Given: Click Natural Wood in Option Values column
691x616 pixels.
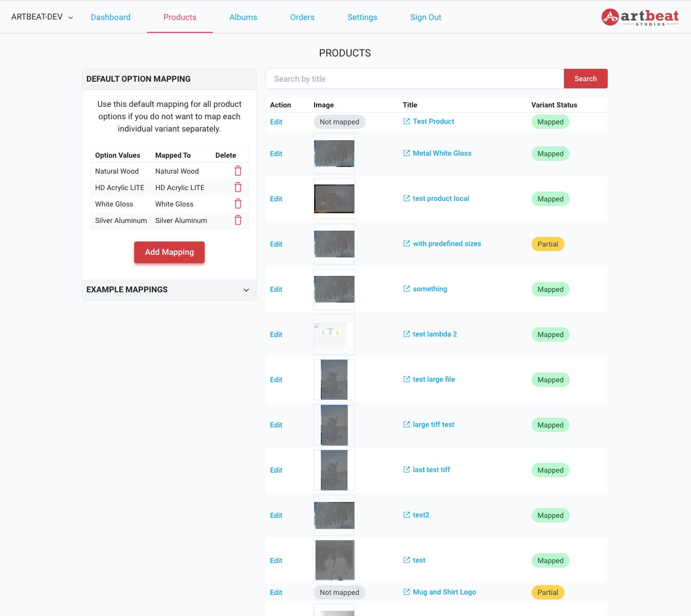Looking at the screenshot, I should [x=117, y=171].
